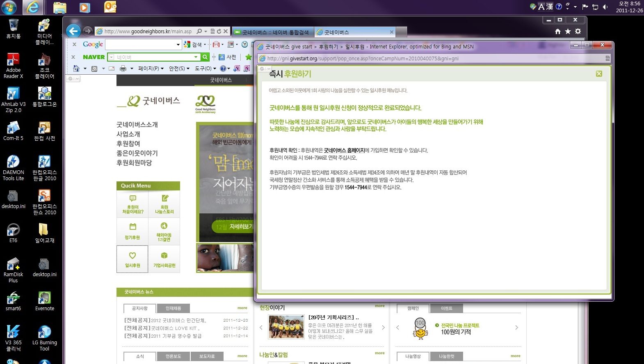Screen dimensions: 644x364
Task: Close the Google toolbar with its X
Action: 74,44
